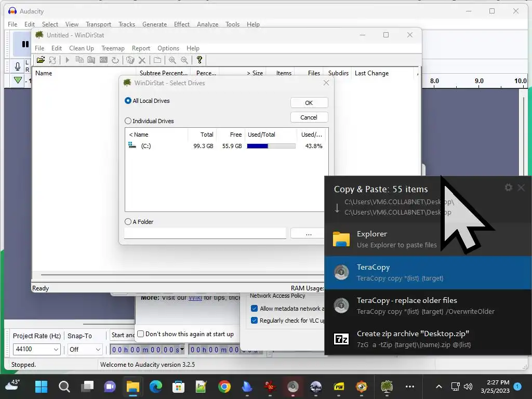Image resolution: width=532 pixels, height=399 pixels.
Task: Open settings gear in Copy & Paste popup
Action: click(x=508, y=187)
